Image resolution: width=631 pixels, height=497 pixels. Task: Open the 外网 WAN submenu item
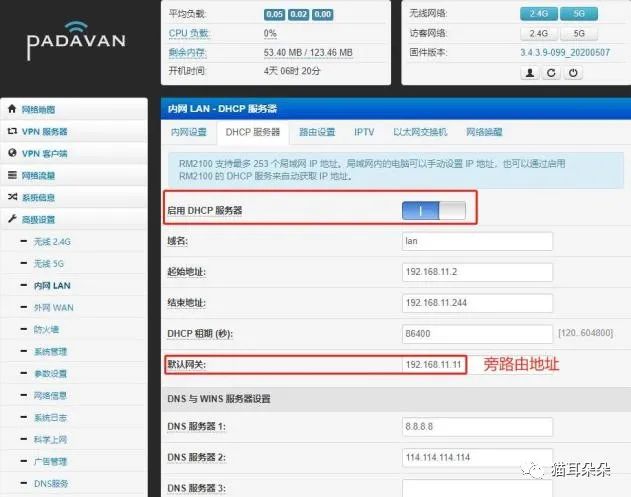click(x=54, y=308)
